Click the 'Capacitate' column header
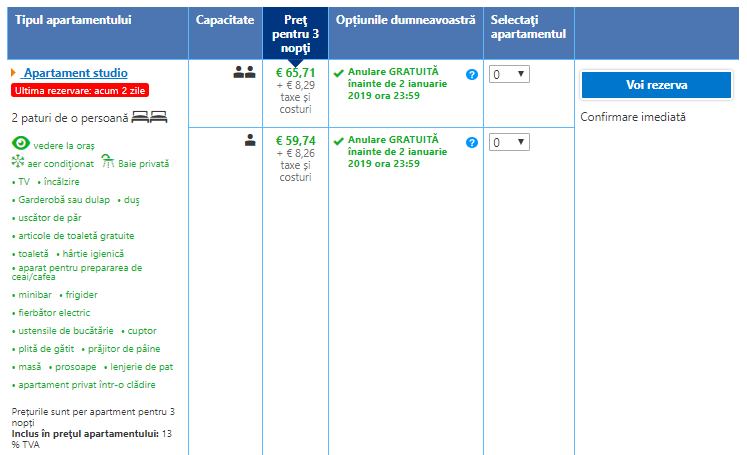Viewport: 747px width, 455px height. (x=225, y=20)
